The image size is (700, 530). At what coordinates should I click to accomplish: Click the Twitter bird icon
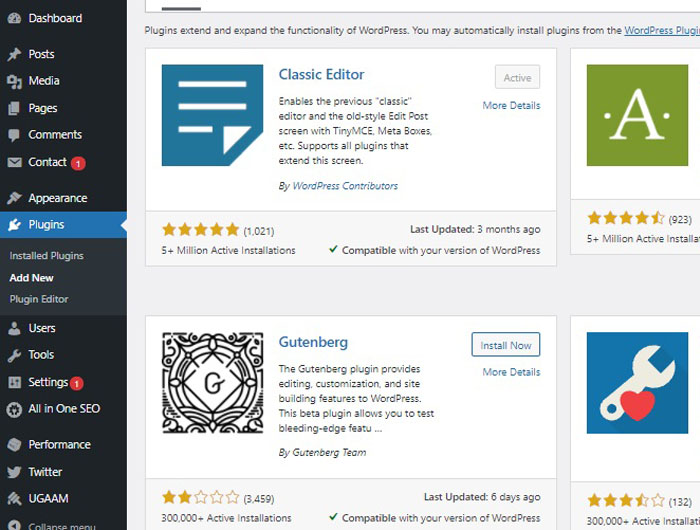[14, 472]
